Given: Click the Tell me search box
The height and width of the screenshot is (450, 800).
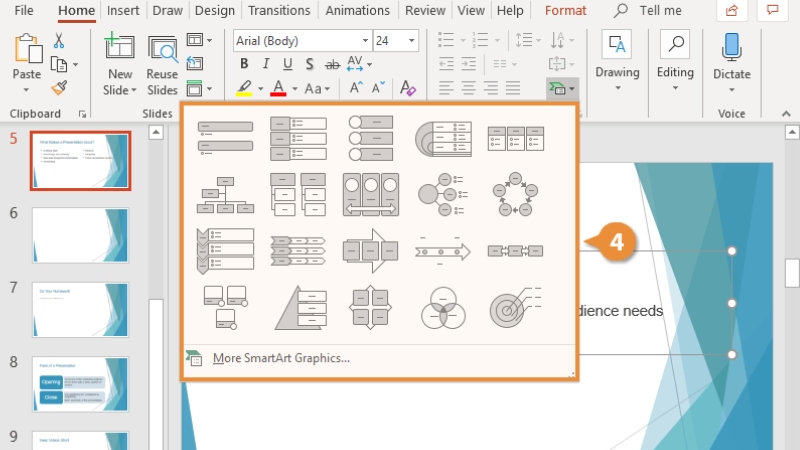Looking at the screenshot, I should point(649,10).
